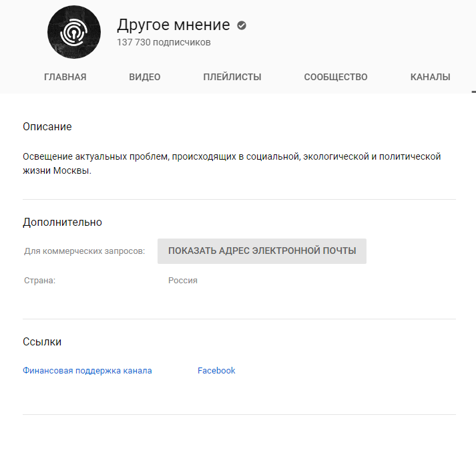Viewport: 476px width, 449px height.
Task: Click the Для коммерческих запросов label
Action: pyautogui.click(x=84, y=251)
